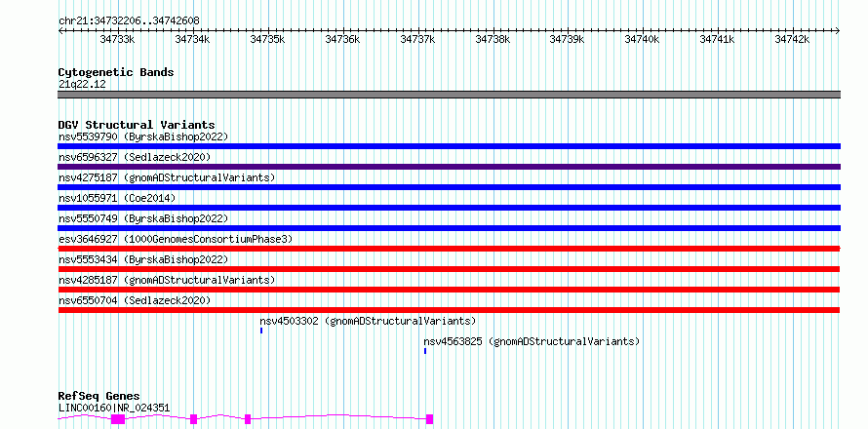
Task: Click the 34733k ruler position
Action: (x=117, y=39)
